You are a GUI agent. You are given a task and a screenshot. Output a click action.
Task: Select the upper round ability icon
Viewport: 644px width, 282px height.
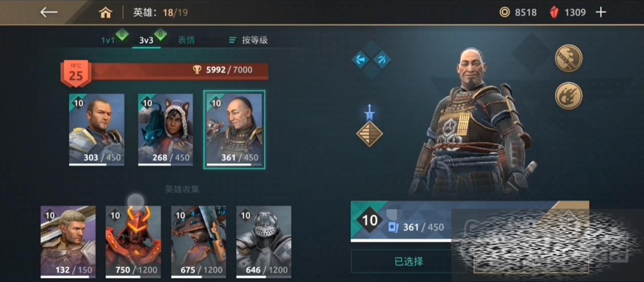(568, 58)
